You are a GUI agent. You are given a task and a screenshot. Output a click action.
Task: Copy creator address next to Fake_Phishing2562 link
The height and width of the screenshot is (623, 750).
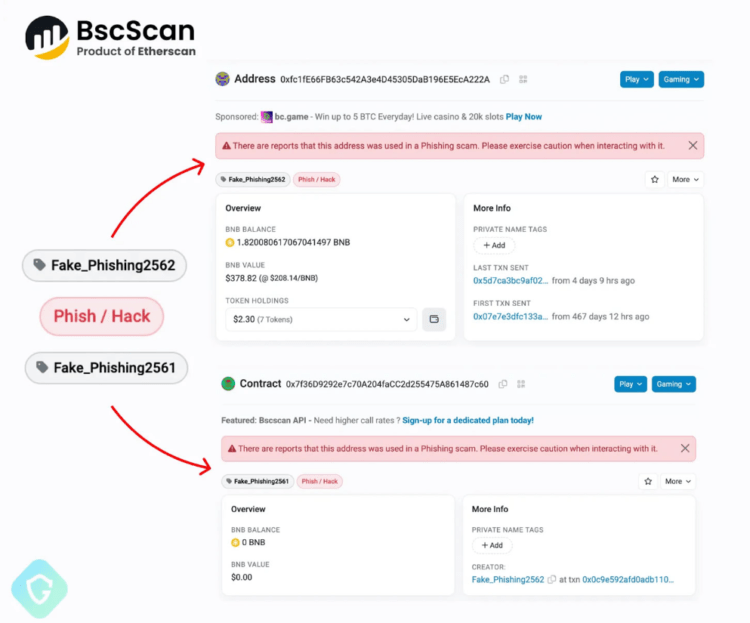(x=552, y=580)
